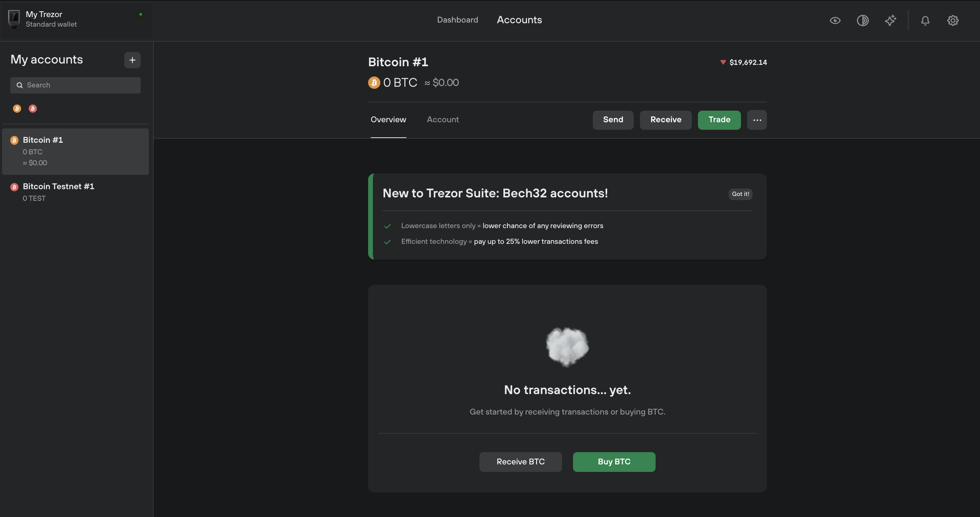Viewport: 980px width, 517px height.
Task: Click the search magnifier icon
Action: click(19, 85)
